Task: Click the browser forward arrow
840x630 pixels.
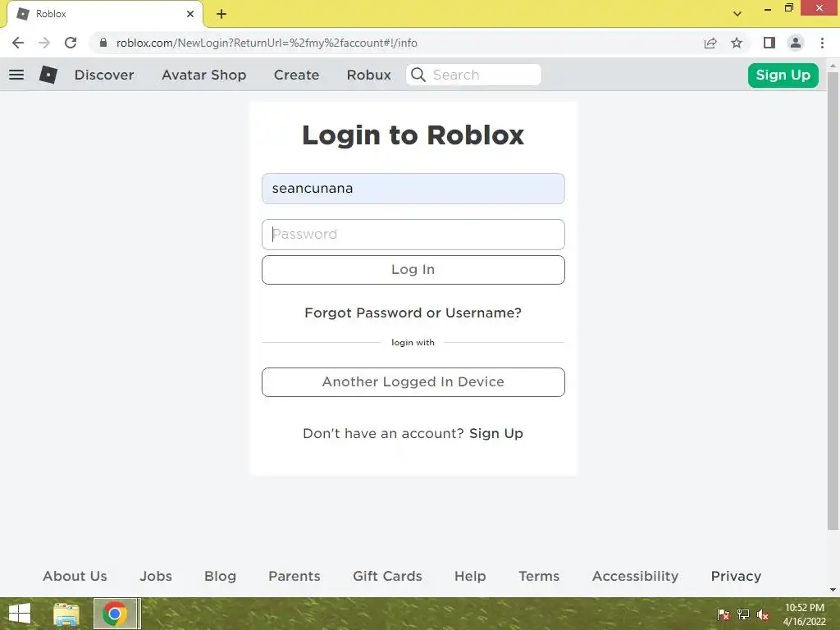Action: coord(44,43)
